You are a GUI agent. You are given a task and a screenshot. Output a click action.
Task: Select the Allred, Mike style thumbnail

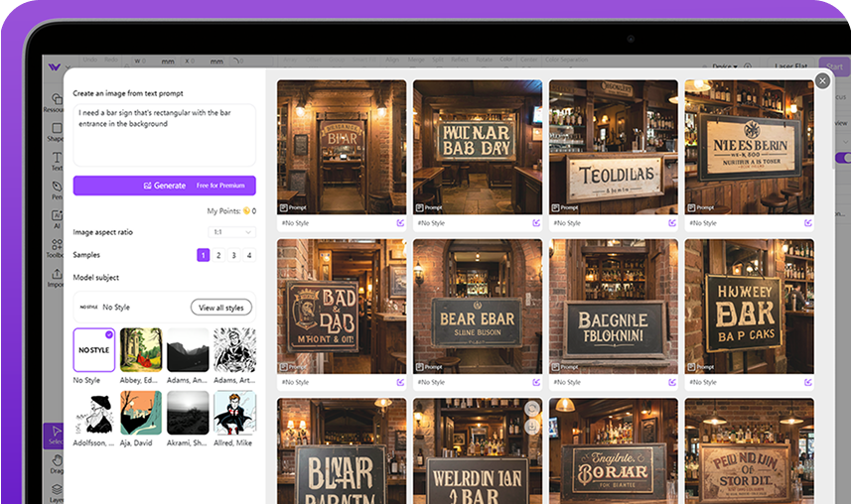(234, 413)
